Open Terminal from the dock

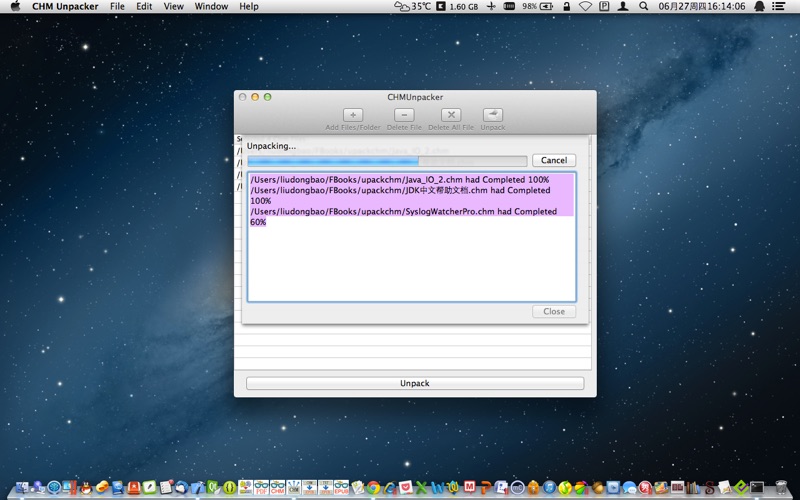point(757,488)
